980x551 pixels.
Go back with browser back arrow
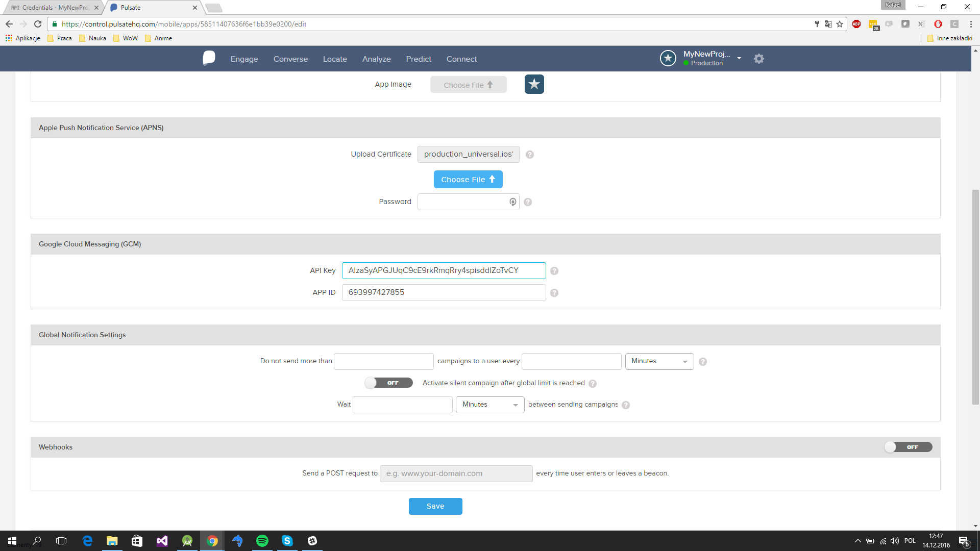click(x=9, y=24)
